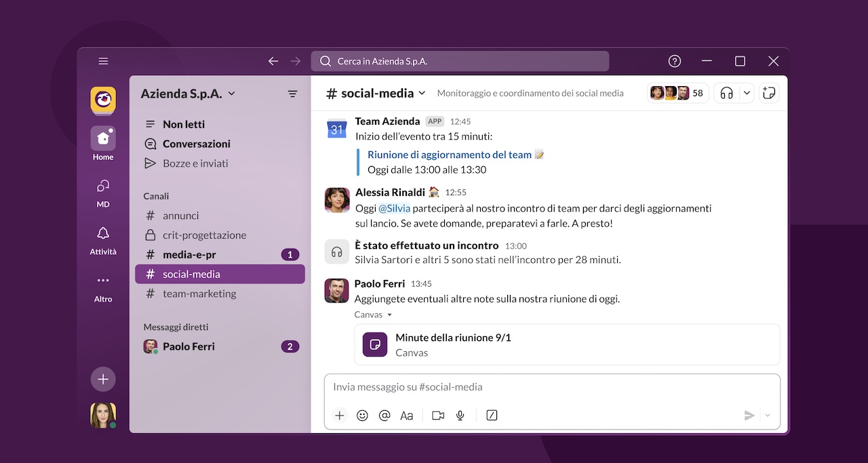
Task: Collapse the Canvas attachment disclosure
Action: 374,315
